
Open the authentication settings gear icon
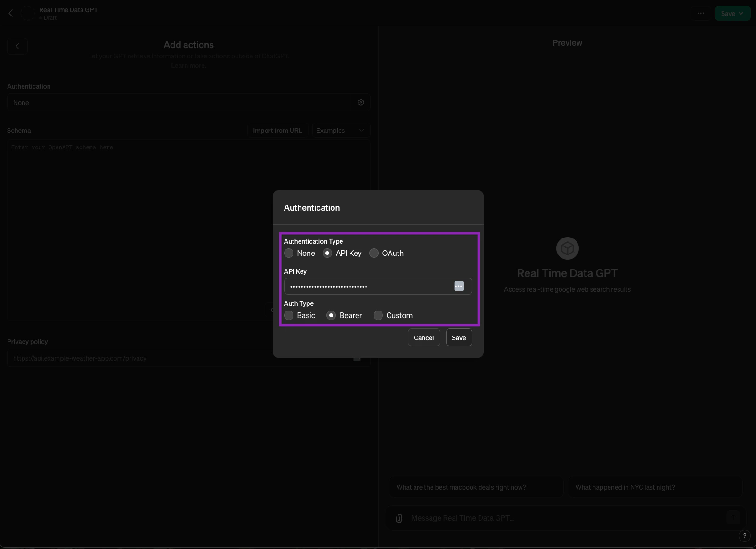(361, 102)
